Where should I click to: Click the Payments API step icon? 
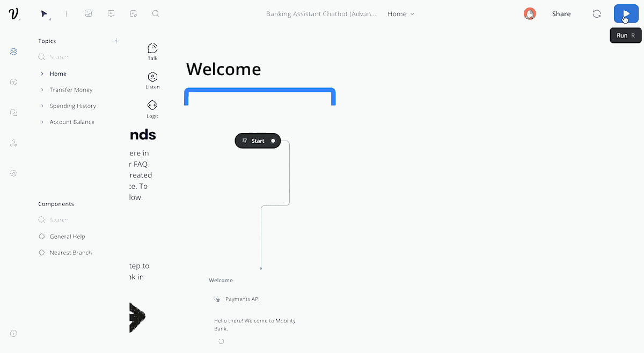click(217, 299)
